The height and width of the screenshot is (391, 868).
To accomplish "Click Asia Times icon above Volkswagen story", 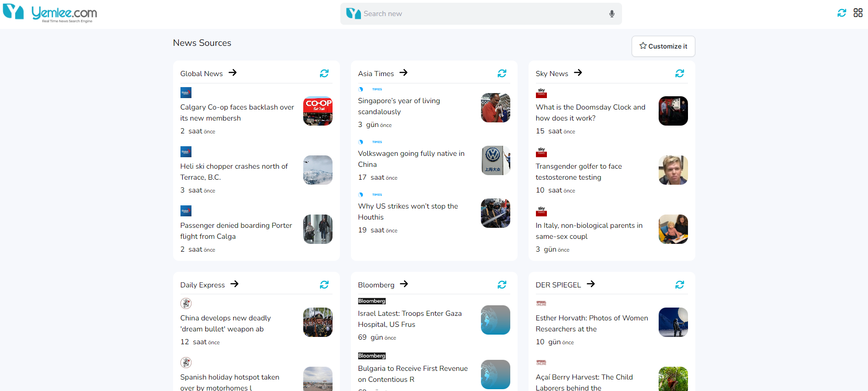I will (370, 142).
